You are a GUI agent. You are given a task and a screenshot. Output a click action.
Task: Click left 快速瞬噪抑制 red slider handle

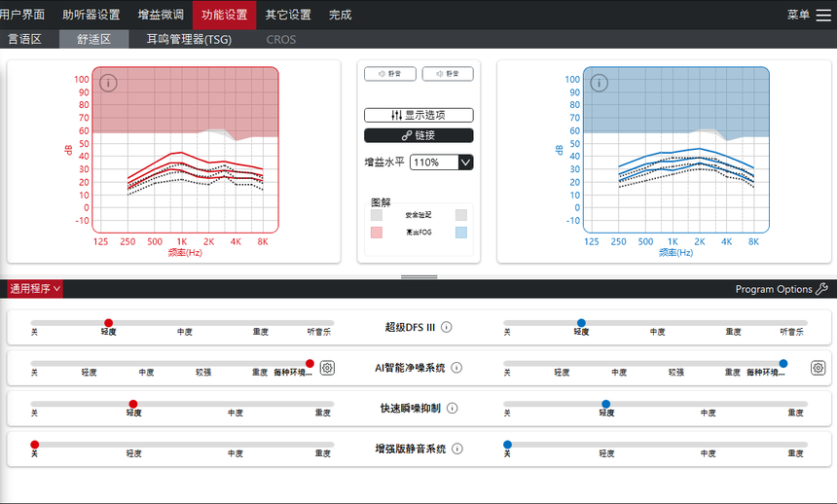click(133, 404)
